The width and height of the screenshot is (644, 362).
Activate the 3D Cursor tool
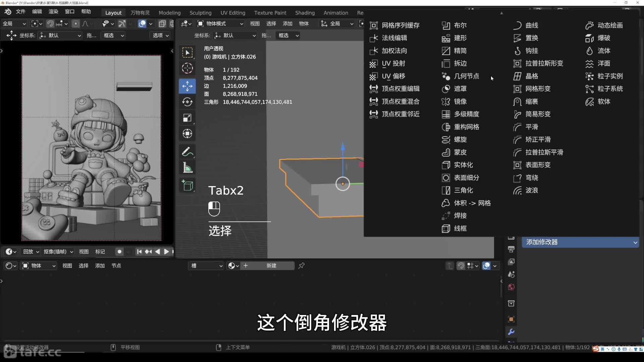coord(187,68)
